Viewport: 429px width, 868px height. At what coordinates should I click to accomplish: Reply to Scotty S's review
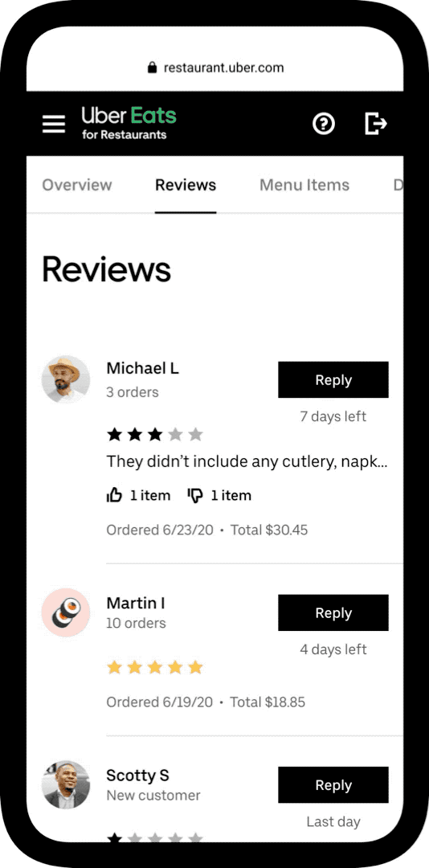[x=333, y=785]
